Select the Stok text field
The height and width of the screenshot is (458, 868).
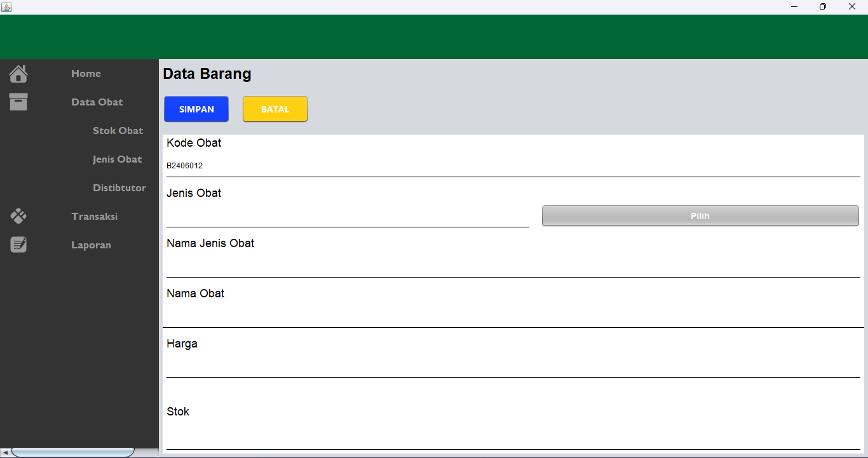point(512,437)
